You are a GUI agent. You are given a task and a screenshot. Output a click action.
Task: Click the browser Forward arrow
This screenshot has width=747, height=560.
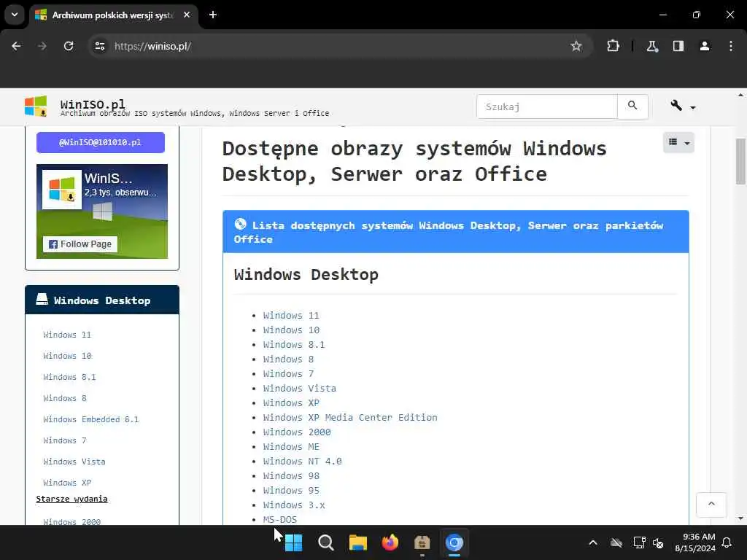point(42,46)
